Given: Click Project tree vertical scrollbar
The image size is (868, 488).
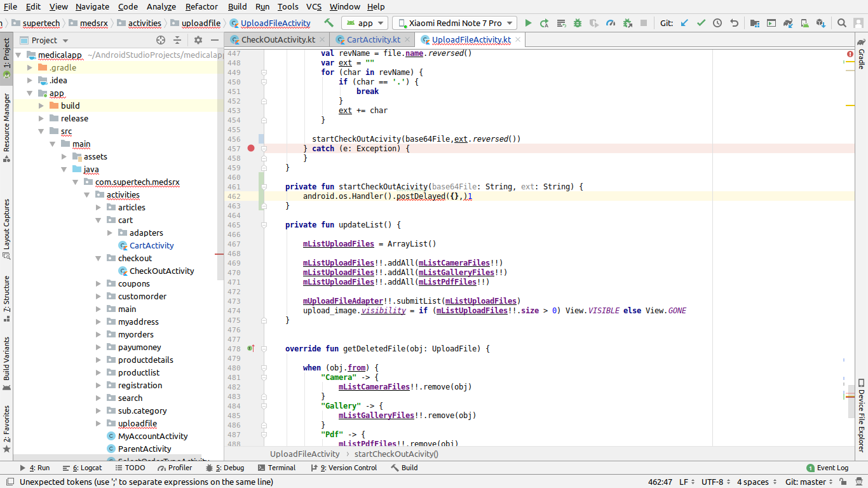Looking at the screenshot, I should pyautogui.click(x=220, y=165).
